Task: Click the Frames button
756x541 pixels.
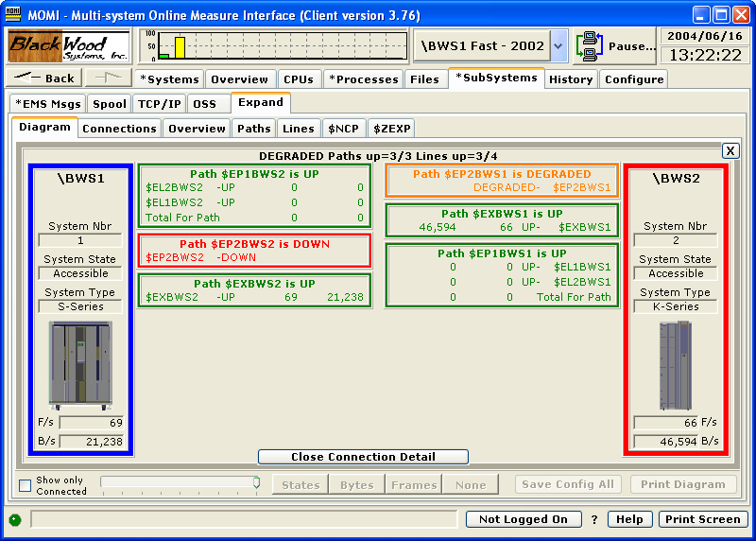Action: (x=414, y=484)
